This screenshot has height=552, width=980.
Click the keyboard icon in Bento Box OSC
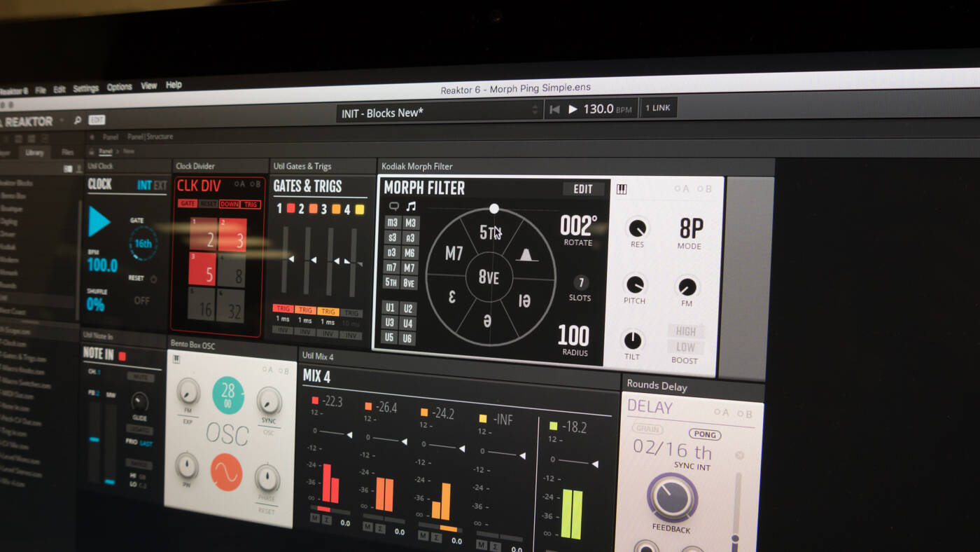click(176, 359)
